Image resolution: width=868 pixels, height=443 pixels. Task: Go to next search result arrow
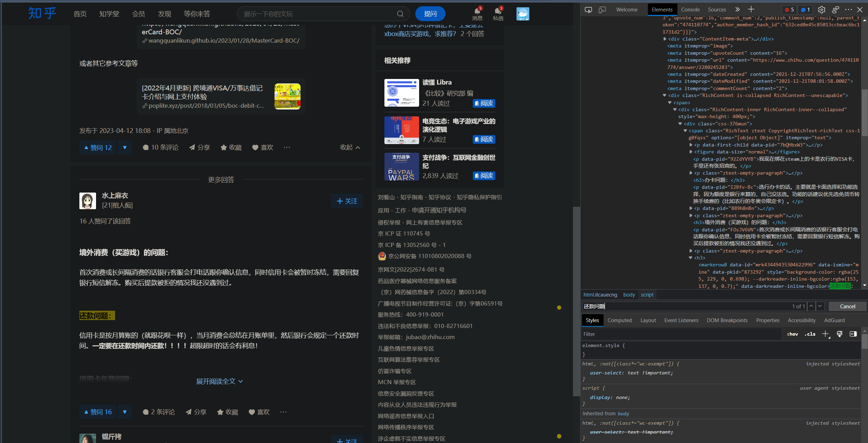pos(820,306)
